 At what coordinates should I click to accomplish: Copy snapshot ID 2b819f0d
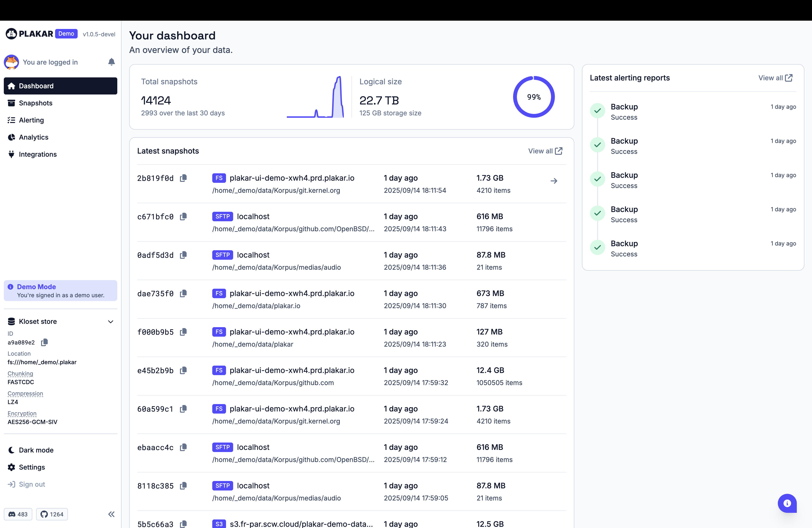tap(183, 178)
